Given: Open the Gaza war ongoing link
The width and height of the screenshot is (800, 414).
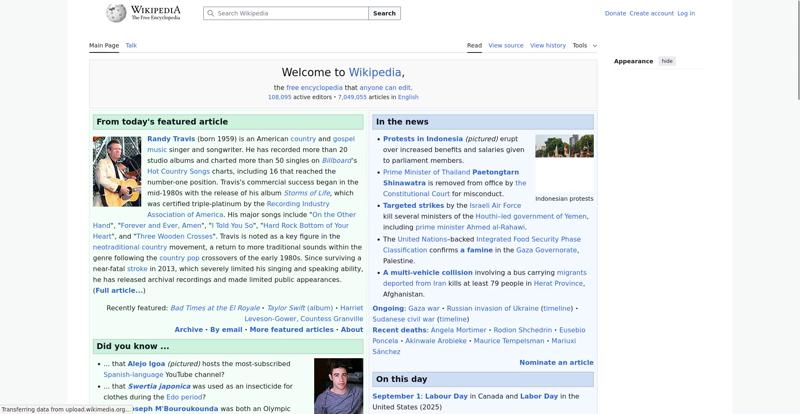Looking at the screenshot, I should click(423, 308).
